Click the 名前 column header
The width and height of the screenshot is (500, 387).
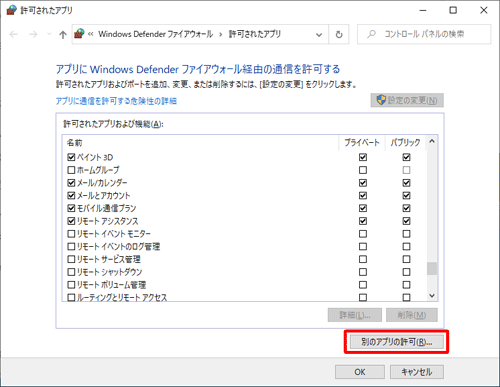tap(75, 143)
